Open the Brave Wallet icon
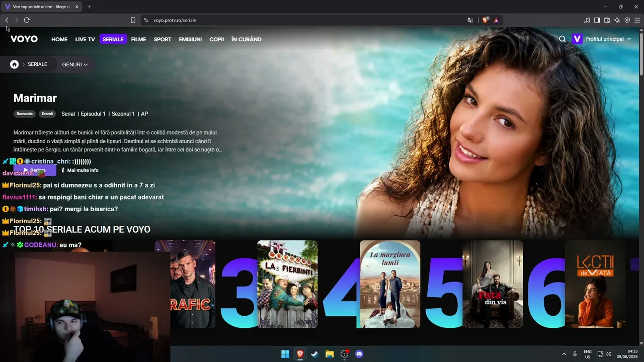644x362 pixels. pyautogui.click(x=607, y=20)
